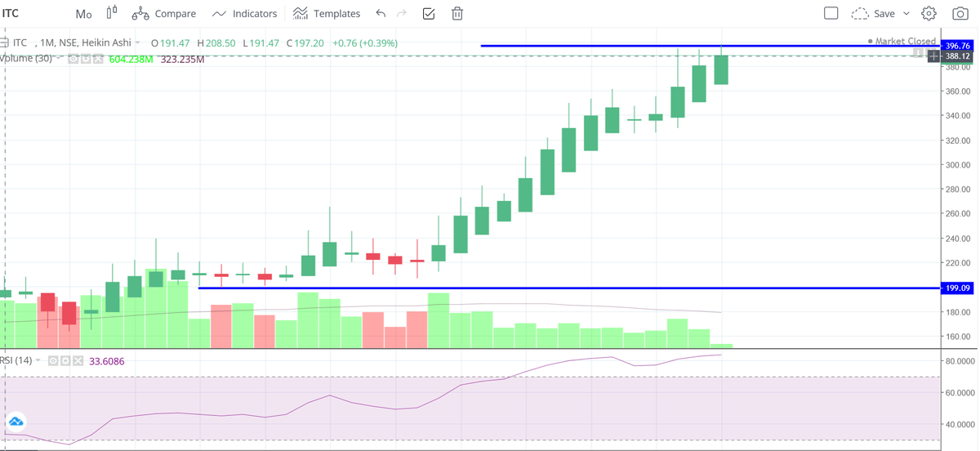Click the 40.0000 RSI axis label
The image size is (980, 451).
(x=960, y=424)
